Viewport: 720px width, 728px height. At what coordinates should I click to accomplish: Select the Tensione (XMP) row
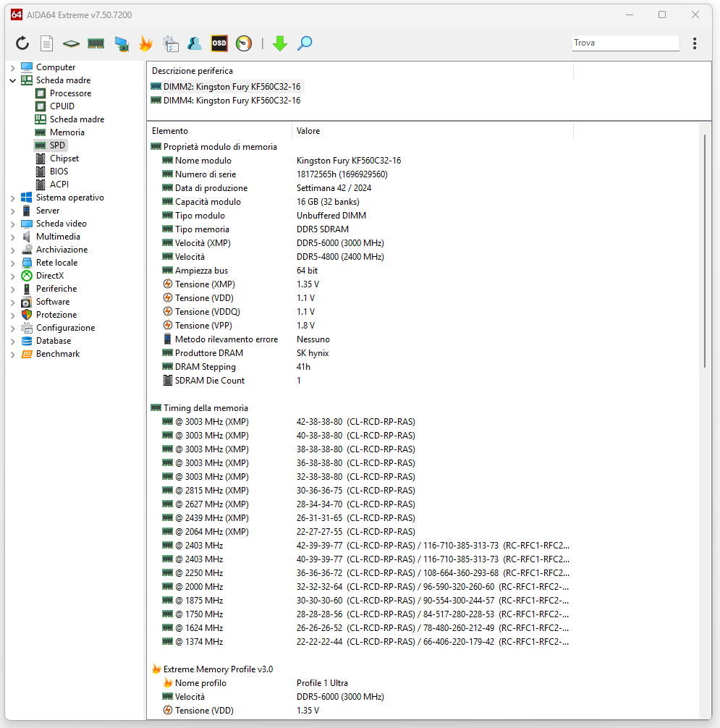coord(360,284)
